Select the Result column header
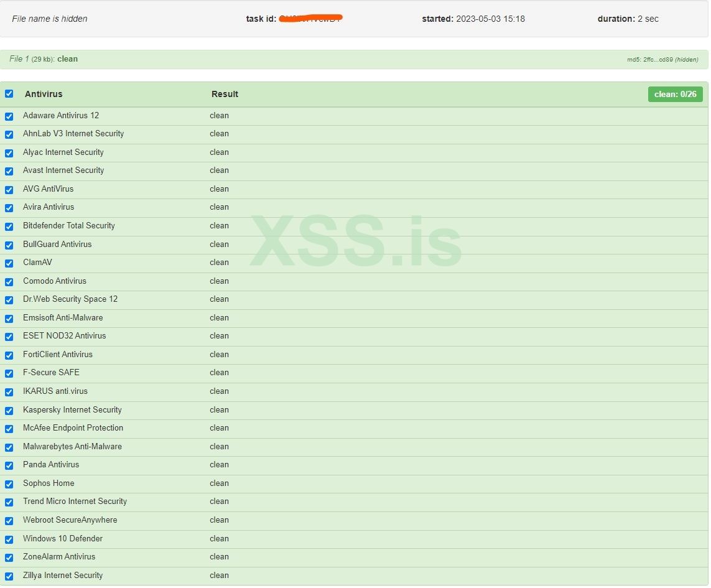Viewport: 711px width, 588px height. pyautogui.click(x=225, y=94)
